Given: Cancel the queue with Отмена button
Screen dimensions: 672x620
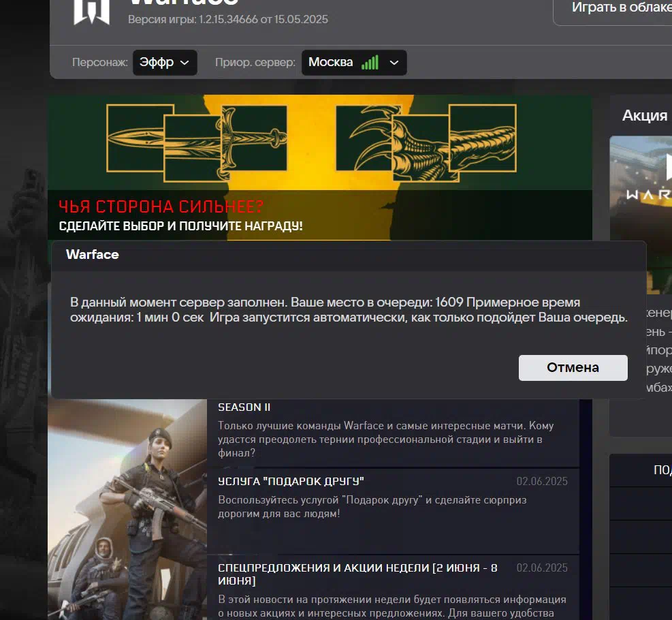Looking at the screenshot, I should coord(573,367).
